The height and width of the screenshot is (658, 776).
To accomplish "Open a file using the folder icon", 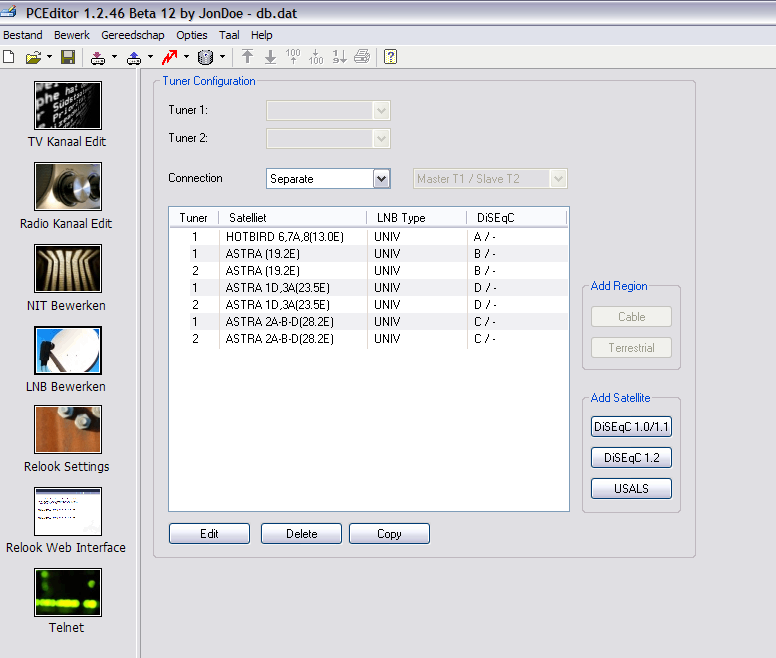I will point(33,57).
